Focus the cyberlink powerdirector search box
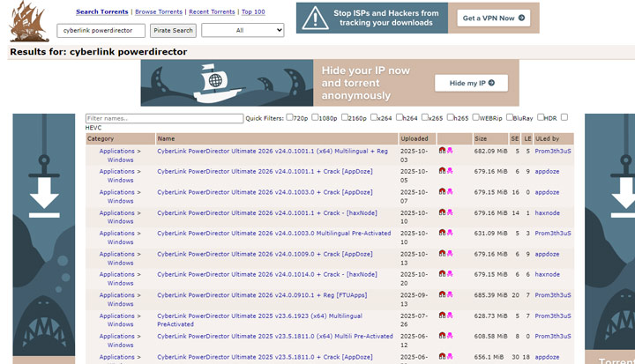This screenshot has width=635, height=364. (101, 30)
